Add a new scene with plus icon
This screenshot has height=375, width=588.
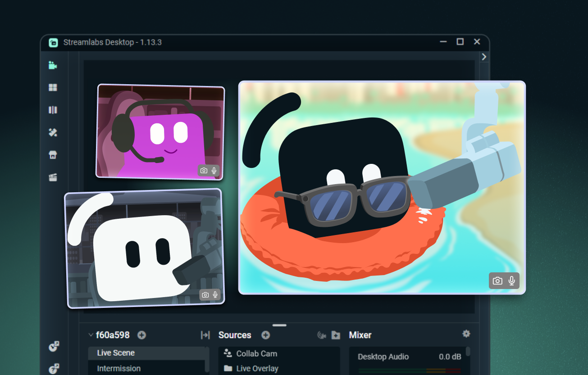142,335
